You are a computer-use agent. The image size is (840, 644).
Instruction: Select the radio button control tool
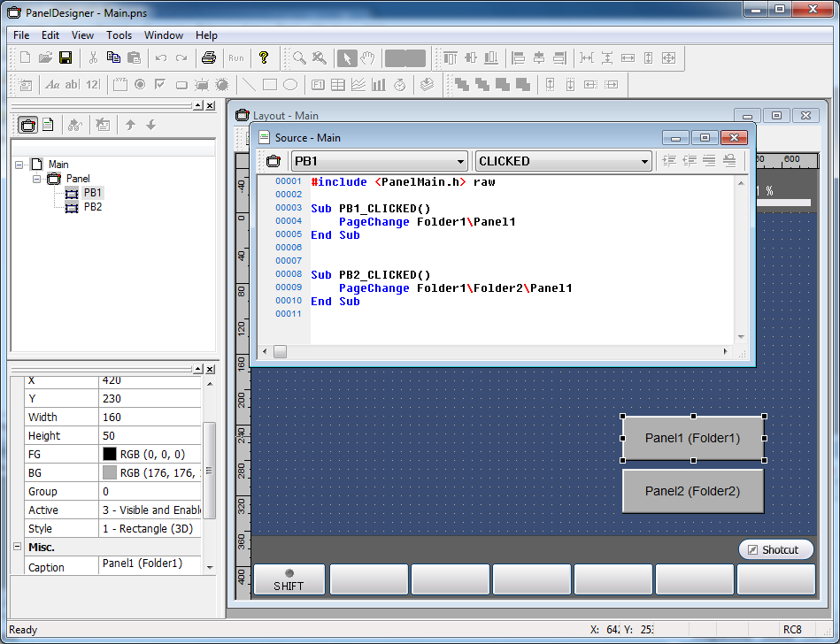140,85
